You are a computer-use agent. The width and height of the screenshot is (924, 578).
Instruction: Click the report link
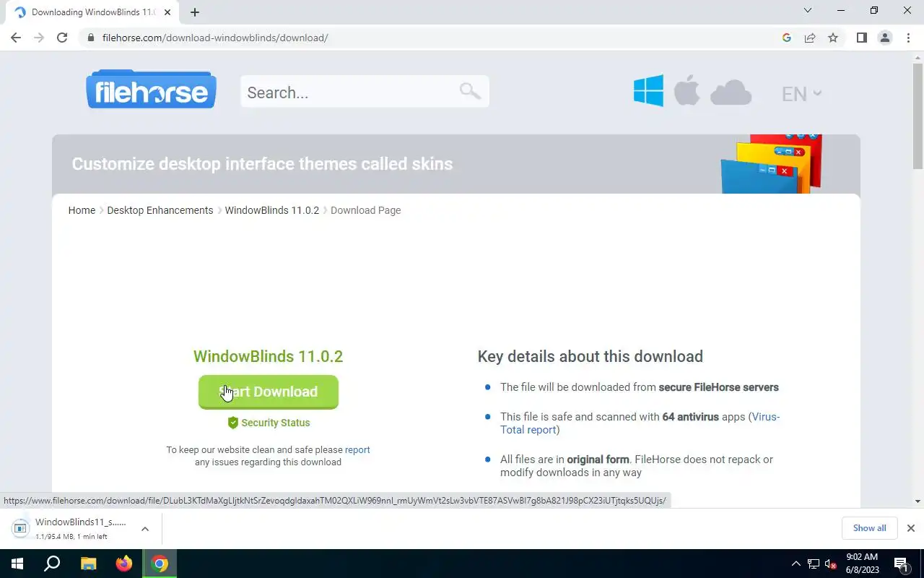coord(357,449)
